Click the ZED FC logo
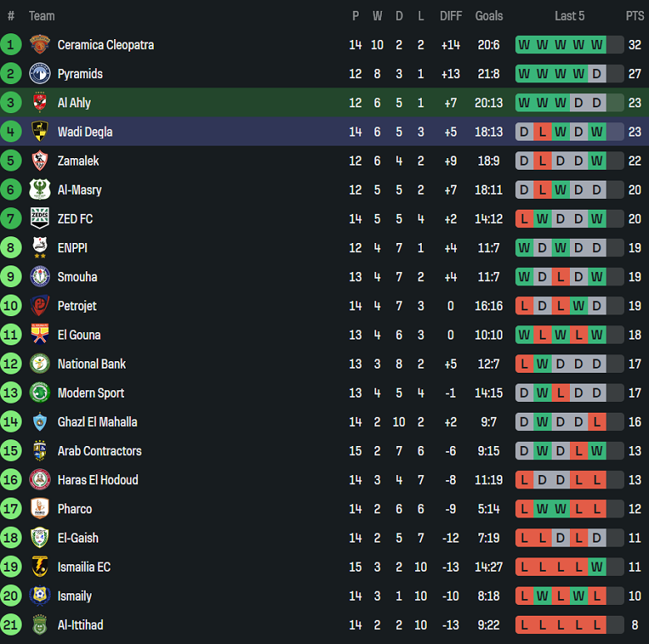Screen dimensions: 649x644 coord(39,219)
